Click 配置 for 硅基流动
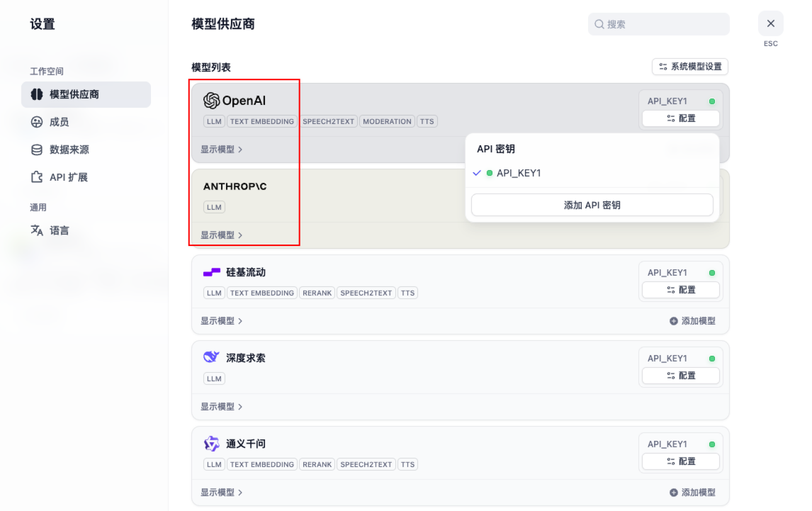This screenshot has height=511, width=812. 680,290
